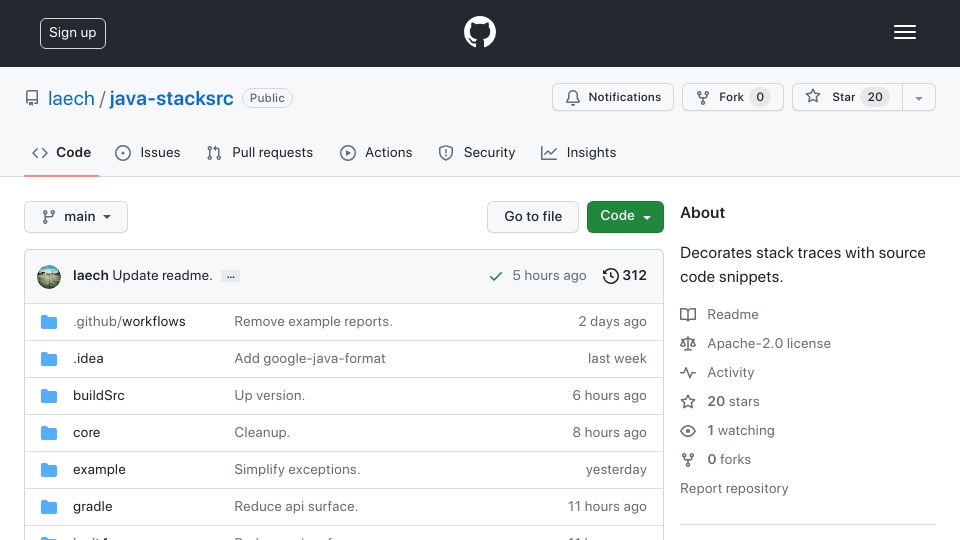Click the green checkmark commit status
Viewport: 960px width, 540px height.
click(496, 277)
